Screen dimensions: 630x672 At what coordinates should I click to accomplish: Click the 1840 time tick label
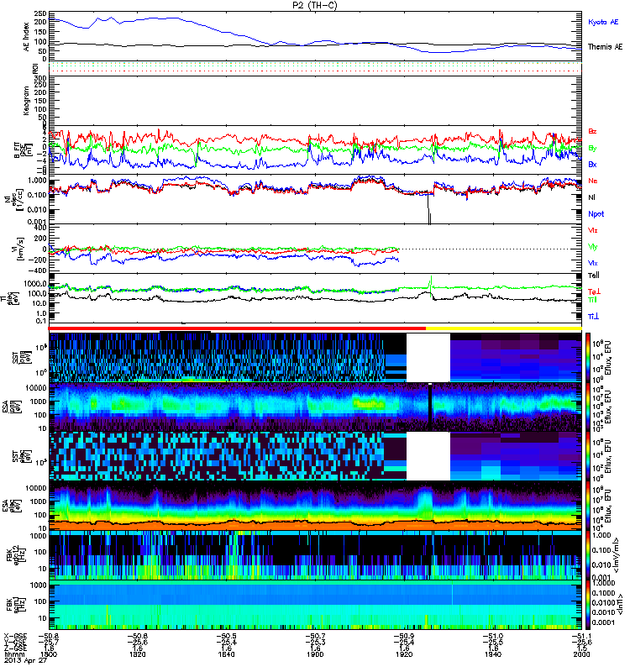226,654
